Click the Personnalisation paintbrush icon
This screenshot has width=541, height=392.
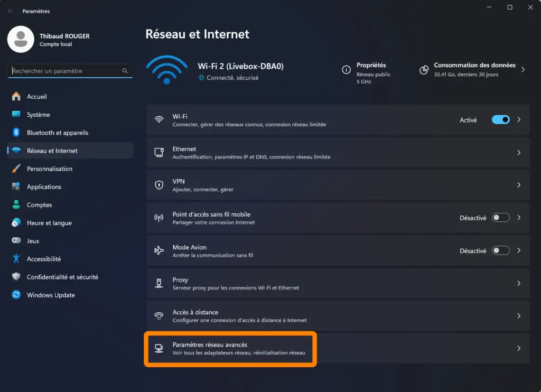[x=16, y=169]
